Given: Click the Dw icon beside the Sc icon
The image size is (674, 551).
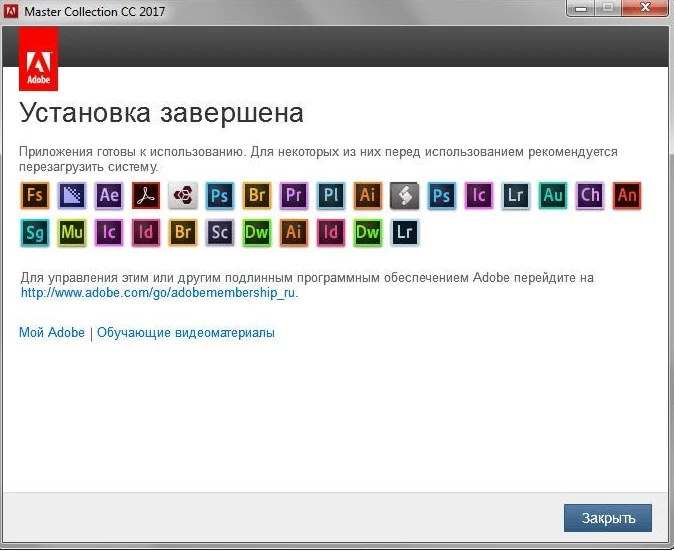Looking at the screenshot, I should click(x=257, y=233).
